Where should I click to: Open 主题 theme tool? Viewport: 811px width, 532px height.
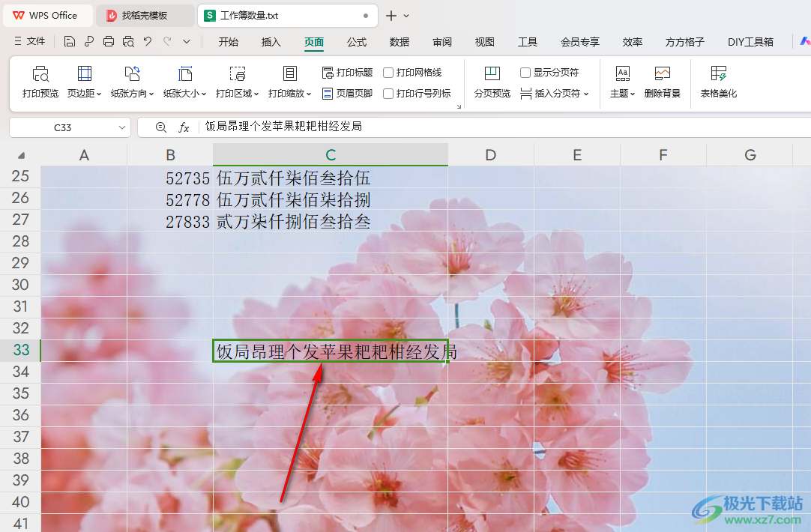click(622, 82)
